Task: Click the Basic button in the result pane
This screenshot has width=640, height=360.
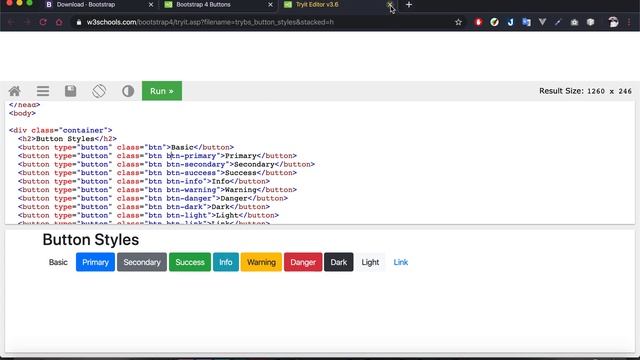Action: coord(58,262)
